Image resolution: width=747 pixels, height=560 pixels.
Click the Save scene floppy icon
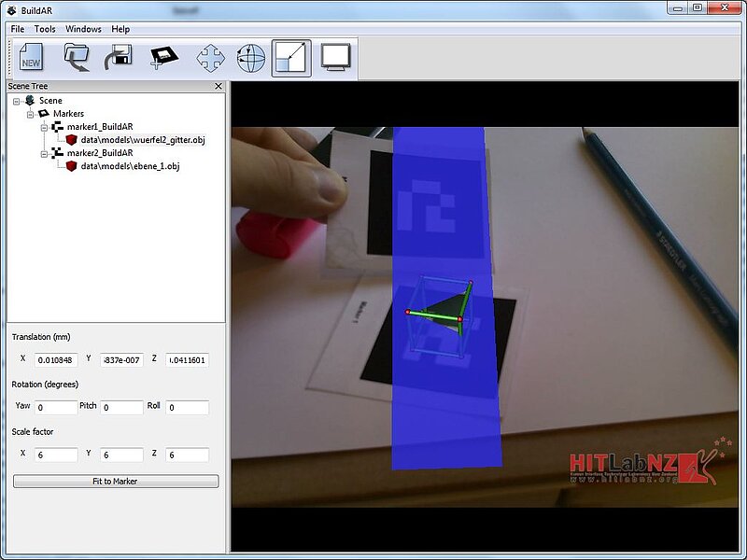tap(120, 59)
